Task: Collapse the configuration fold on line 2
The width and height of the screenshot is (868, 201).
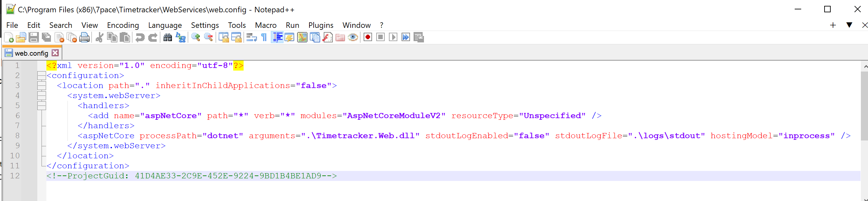Action: pyautogui.click(x=42, y=76)
